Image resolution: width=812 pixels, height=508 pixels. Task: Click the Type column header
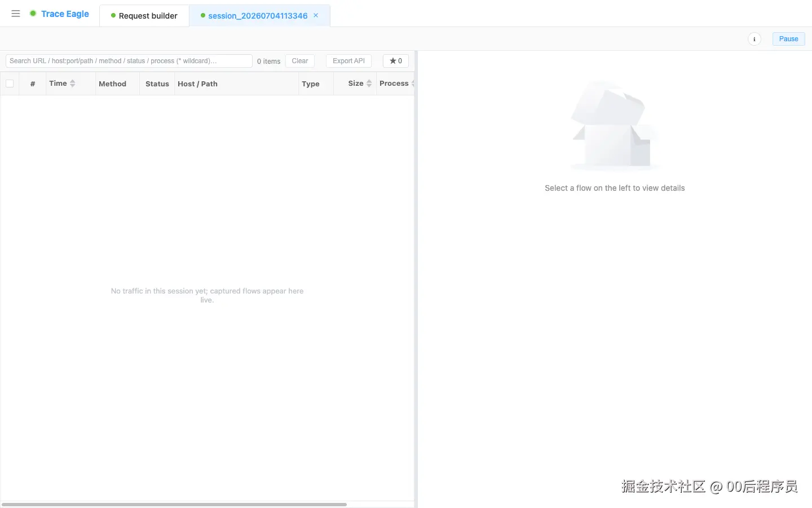[x=316, y=84]
